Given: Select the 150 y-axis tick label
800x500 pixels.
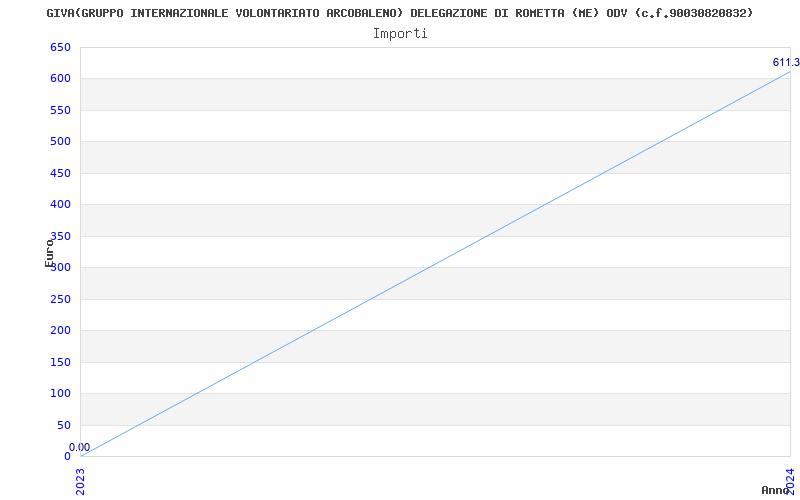Looking at the screenshot, I should coord(60,362).
